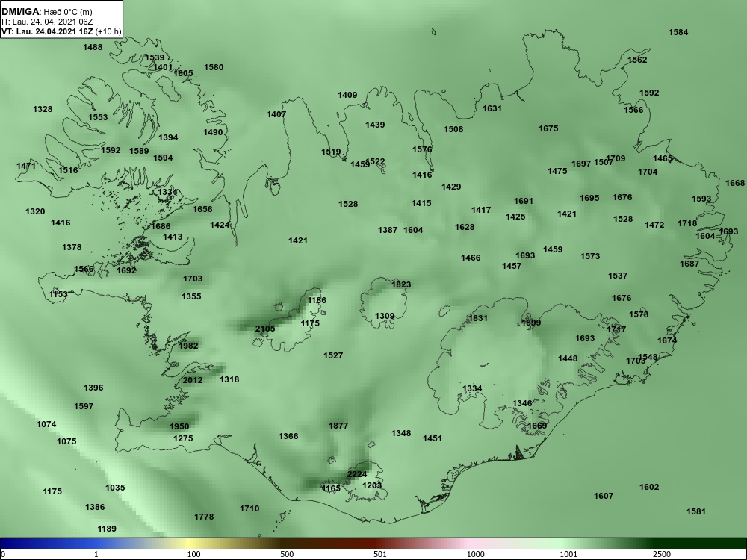Screen dimensions: 747x560
Task: Select the 1607 value
Action: (x=604, y=497)
